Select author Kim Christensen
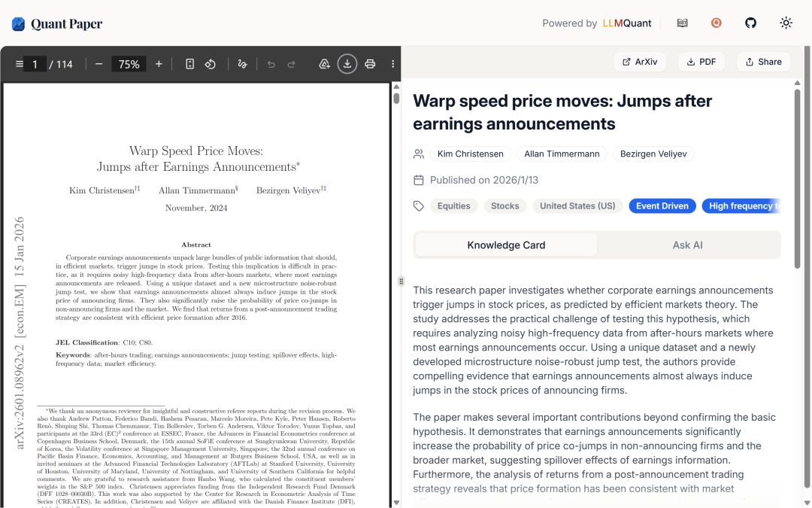The image size is (812, 508). tap(470, 154)
